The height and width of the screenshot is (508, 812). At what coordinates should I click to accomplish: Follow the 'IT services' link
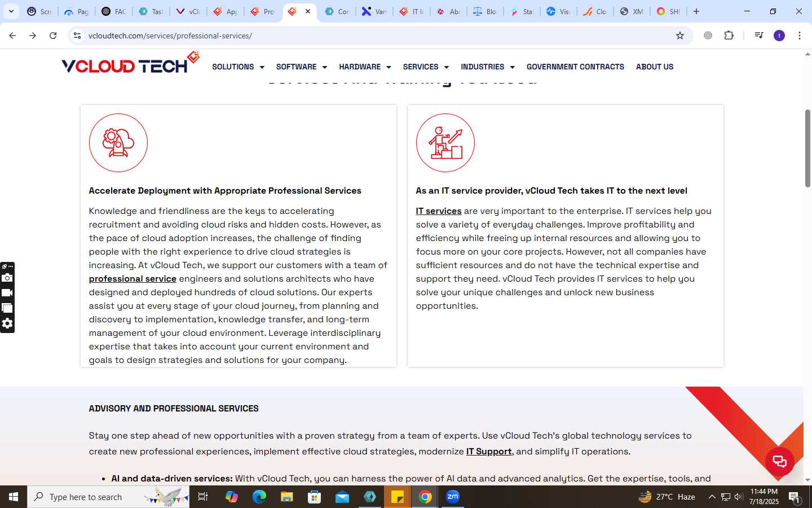[x=439, y=211]
